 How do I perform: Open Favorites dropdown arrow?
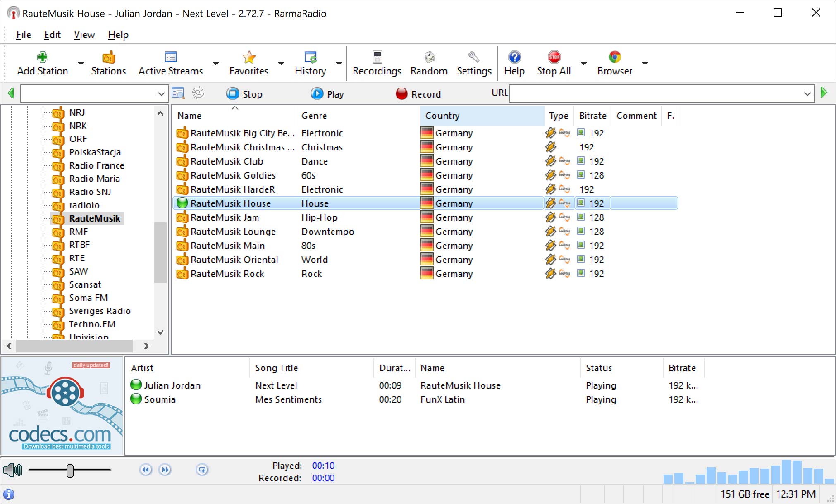coord(281,63)
